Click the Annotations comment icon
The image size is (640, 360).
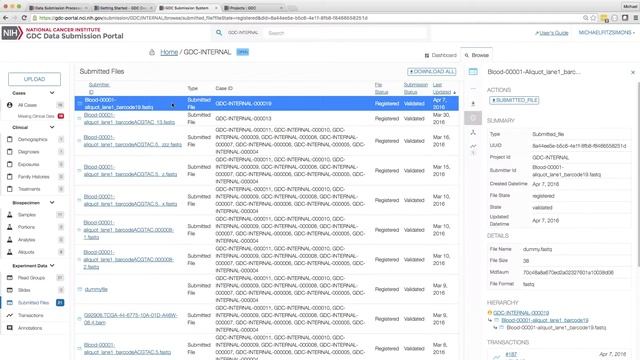coord(10,328)
